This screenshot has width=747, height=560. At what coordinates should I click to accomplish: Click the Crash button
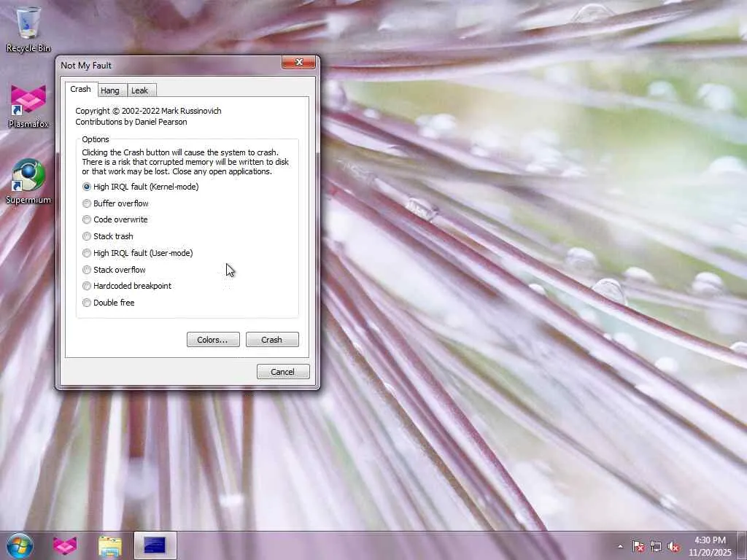tap(272, 340)
